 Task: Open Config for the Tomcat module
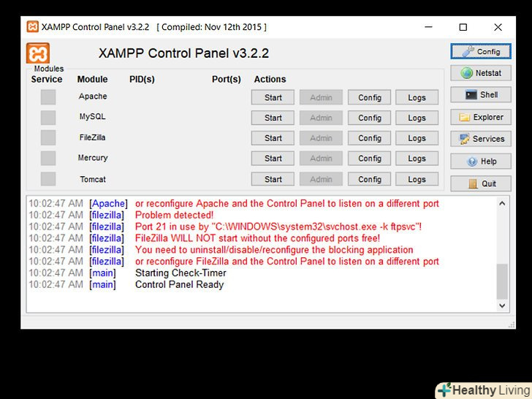[x=370, y=179]
